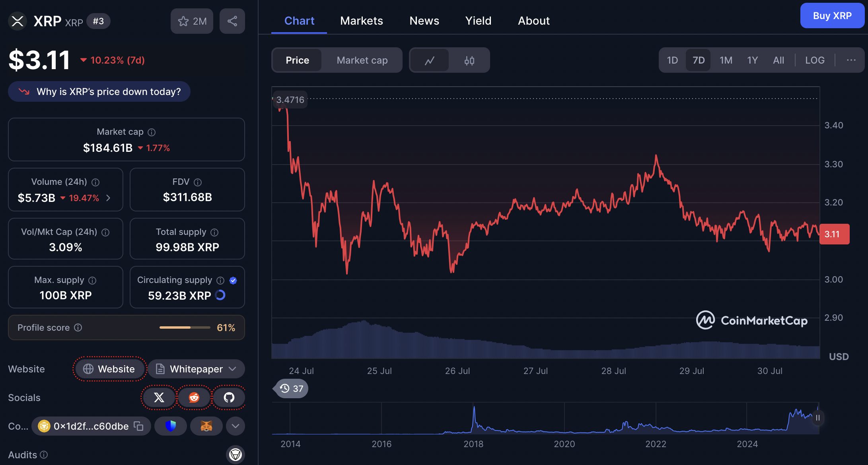Open the Volume (24h) info icon
The image size is (868, 465).
[95, 182]
